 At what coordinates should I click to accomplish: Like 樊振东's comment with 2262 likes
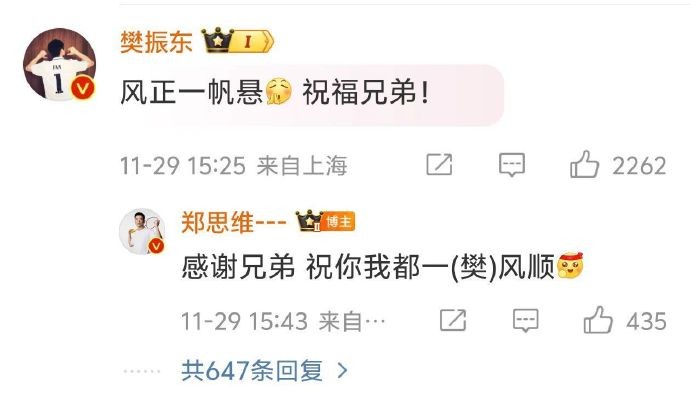[x=584, y=164]
